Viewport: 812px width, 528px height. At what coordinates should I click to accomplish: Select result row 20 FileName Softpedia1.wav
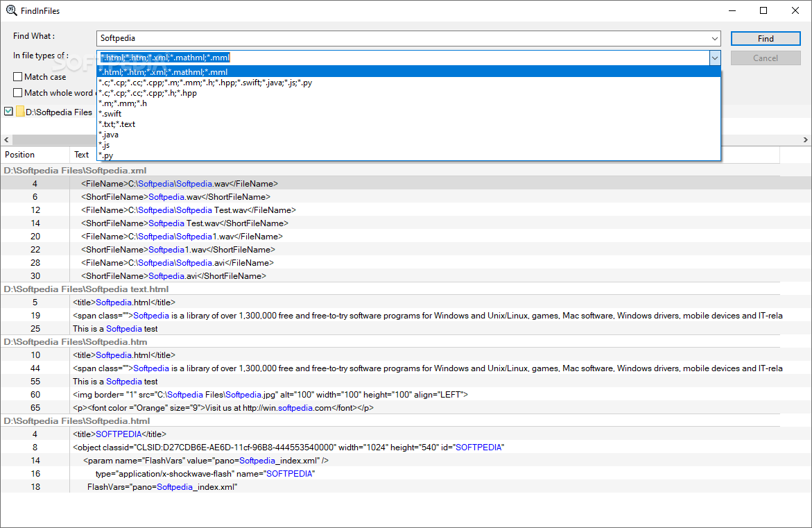(x=406, y=237)
